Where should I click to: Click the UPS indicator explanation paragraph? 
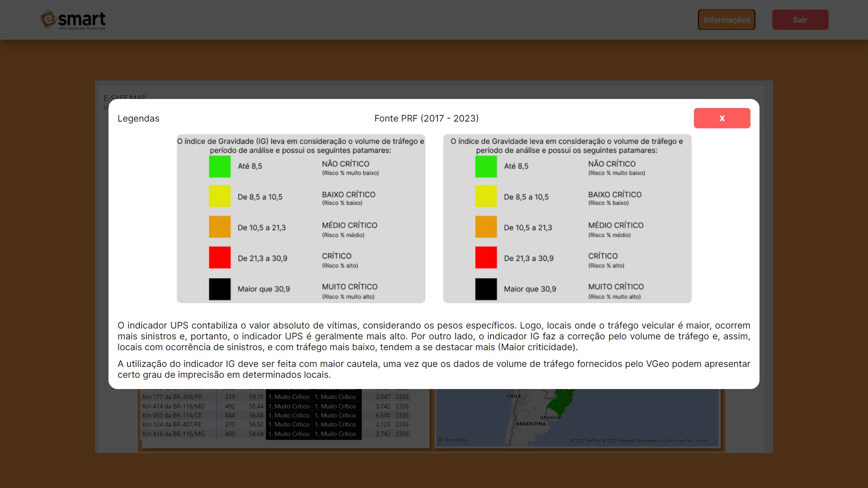coord(434,336)
